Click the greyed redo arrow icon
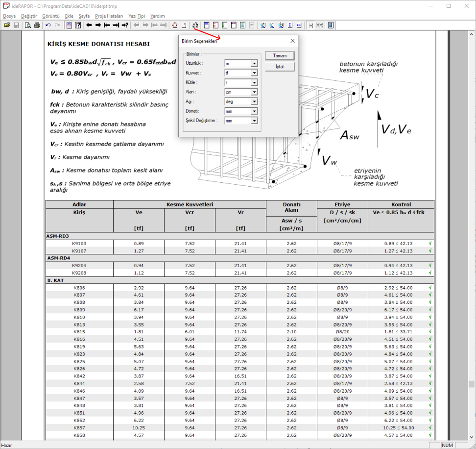This screenshot has height=449, width=476. [x=57, y=25]
